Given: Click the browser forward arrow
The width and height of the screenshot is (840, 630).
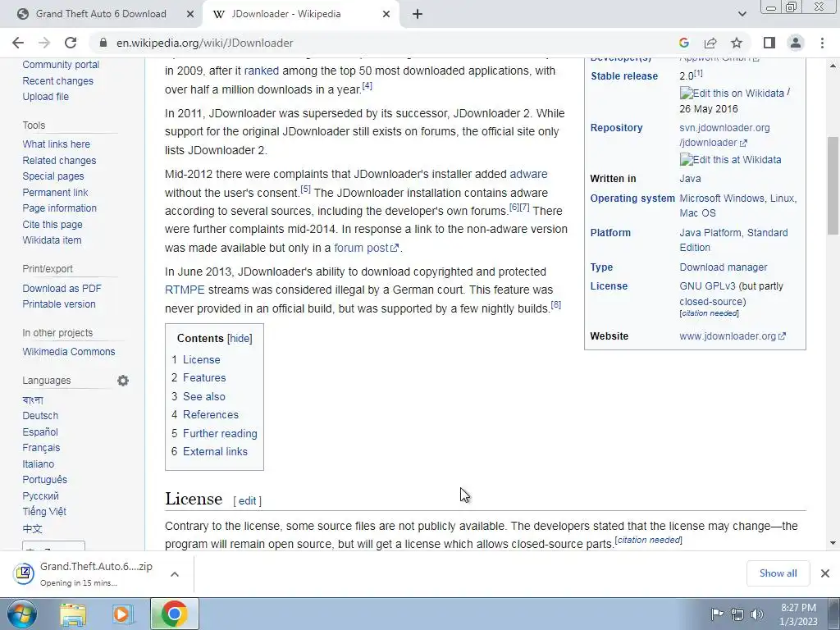Looking at the screenshot, I should coord(44,43).
